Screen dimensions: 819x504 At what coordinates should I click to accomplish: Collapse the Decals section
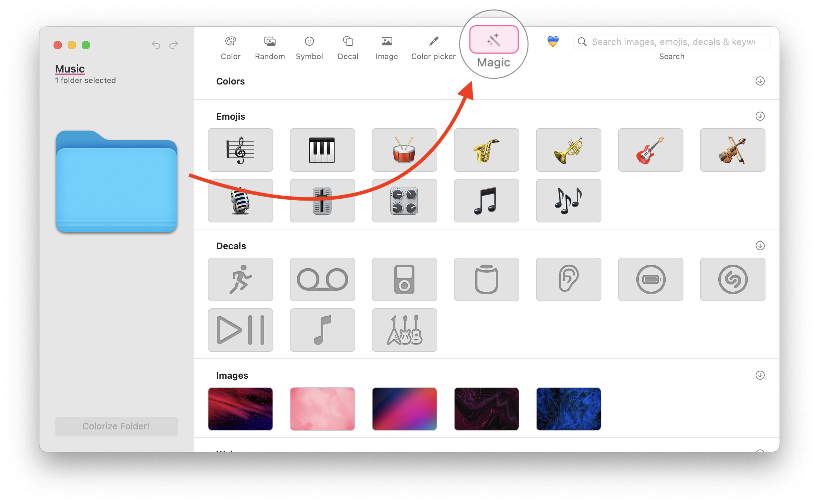[760, 246]
